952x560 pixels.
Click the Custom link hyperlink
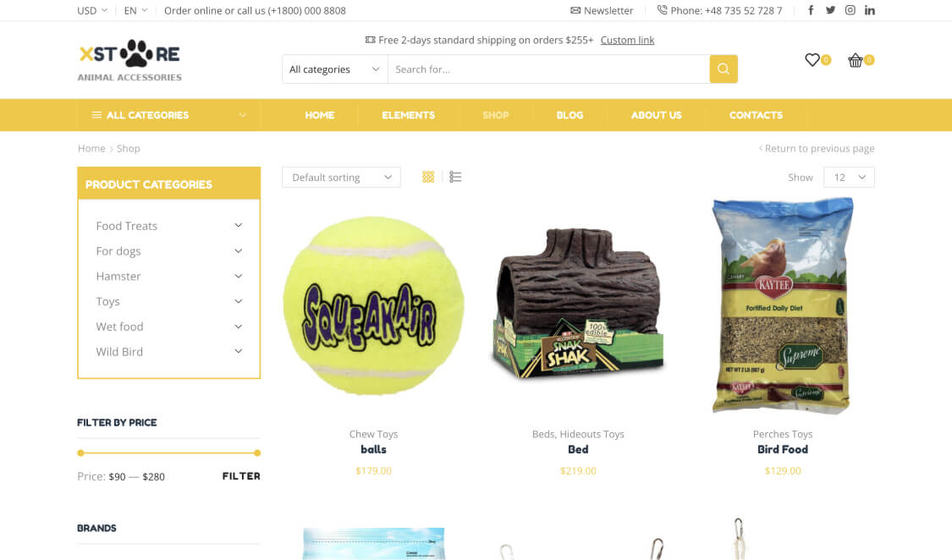point(627,40)
